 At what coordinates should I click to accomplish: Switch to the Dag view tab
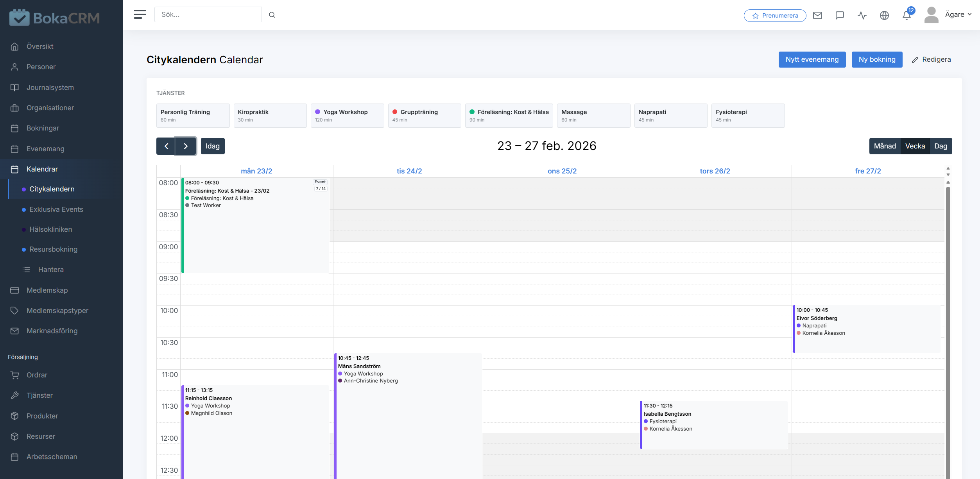tap(941, 146)
